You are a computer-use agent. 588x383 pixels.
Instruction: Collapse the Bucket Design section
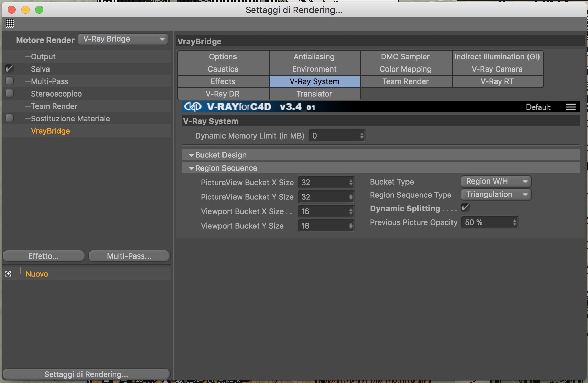192,155
